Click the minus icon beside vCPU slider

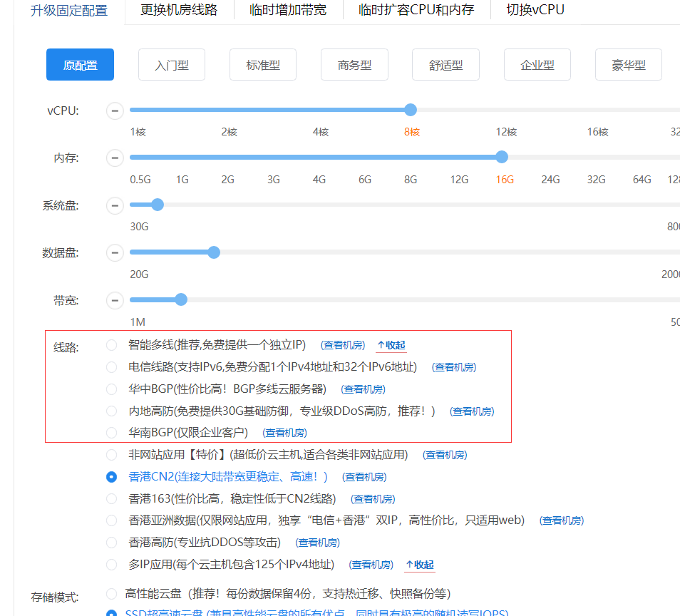[115, 111]
